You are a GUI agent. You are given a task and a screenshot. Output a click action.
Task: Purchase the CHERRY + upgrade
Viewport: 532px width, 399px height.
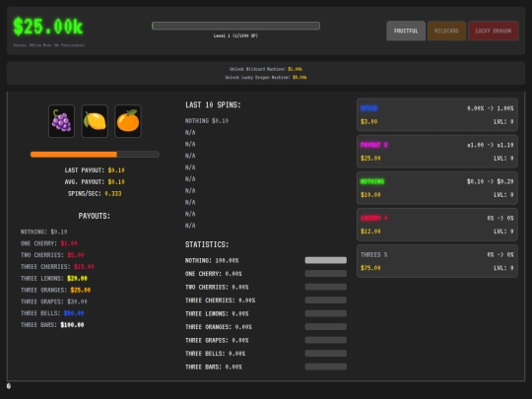pos(437,225)
